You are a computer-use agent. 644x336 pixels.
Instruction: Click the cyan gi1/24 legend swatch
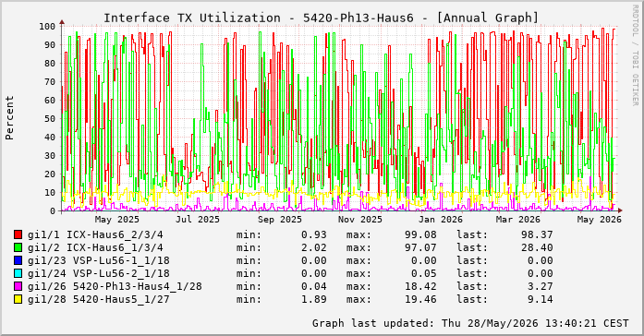point(18,273)
